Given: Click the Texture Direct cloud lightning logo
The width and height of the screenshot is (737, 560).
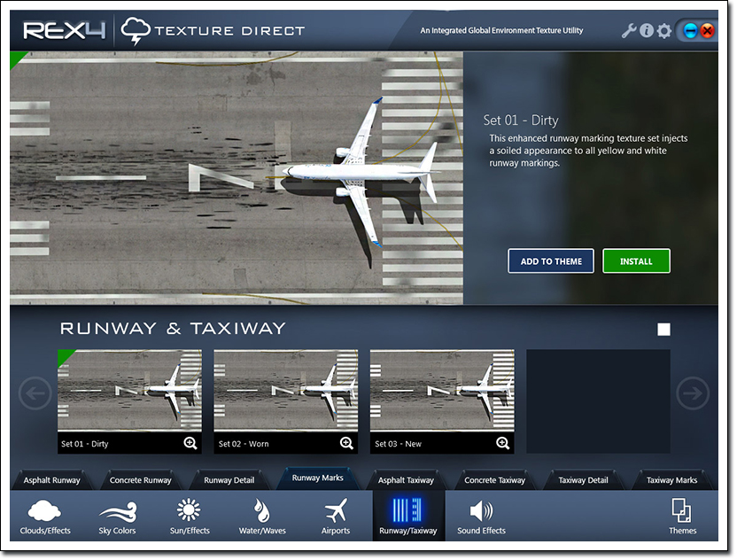Looking at the screenshot, I should [136, 30].
